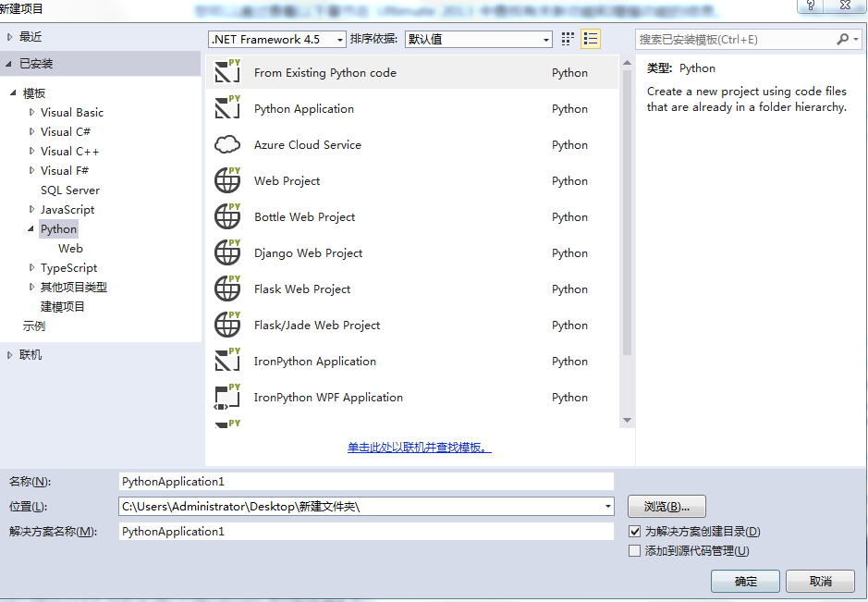Select the "IronPython WPF Application" template name
This screenshot has width=868, height=602.
coord(328,397)
